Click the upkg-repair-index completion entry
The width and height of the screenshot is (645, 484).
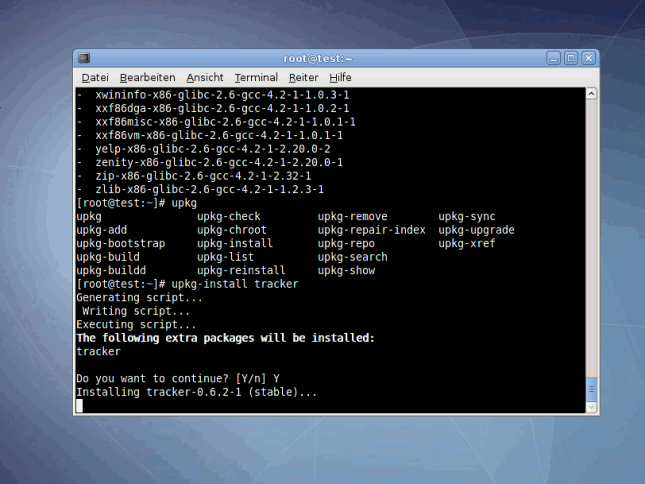coord(371,230)
